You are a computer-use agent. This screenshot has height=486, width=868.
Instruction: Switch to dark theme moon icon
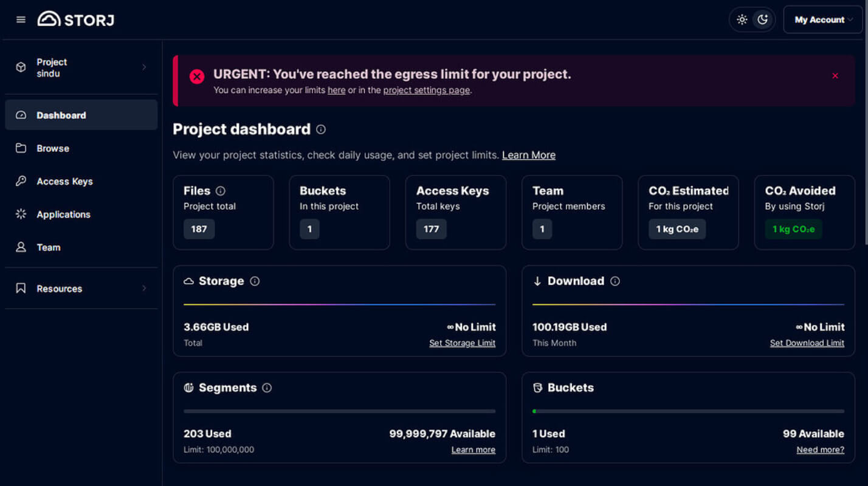click(763, 19)
